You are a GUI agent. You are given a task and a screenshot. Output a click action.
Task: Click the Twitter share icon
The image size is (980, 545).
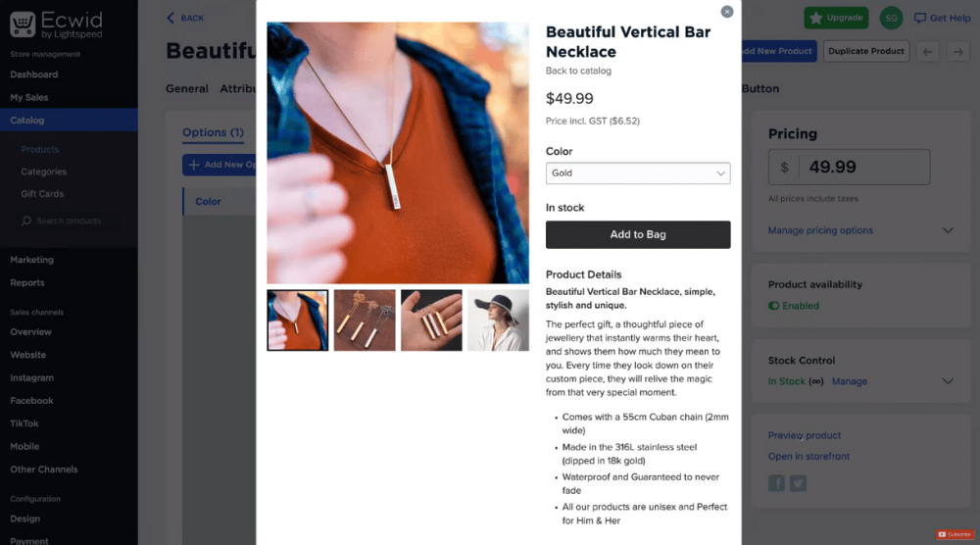pyautogui.click(x=798, y=483)
